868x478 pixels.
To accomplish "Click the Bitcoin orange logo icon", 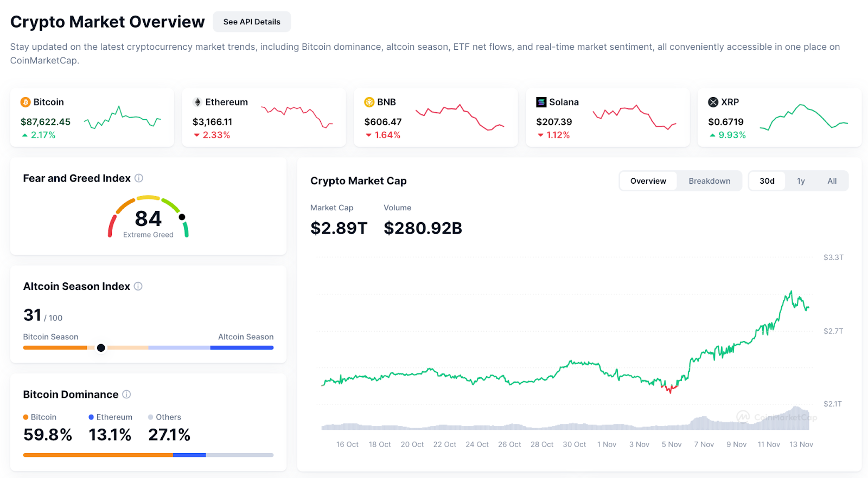I will (25, 102).
